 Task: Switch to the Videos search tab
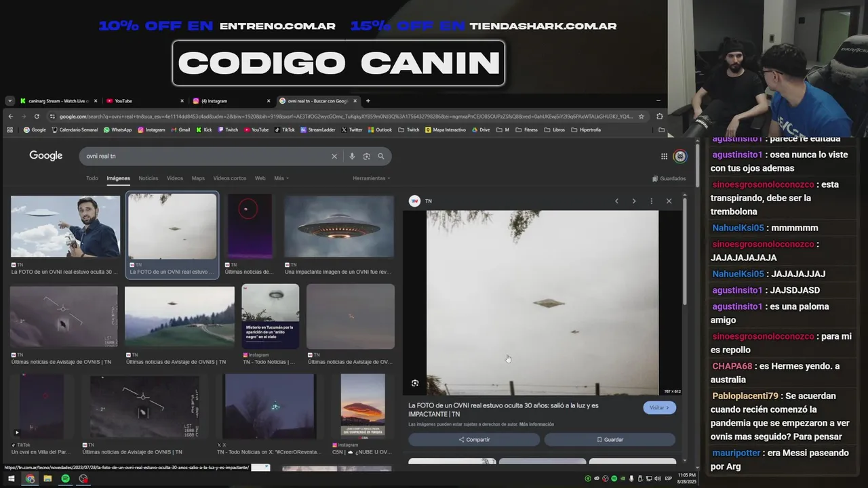[x=175, y=178]
